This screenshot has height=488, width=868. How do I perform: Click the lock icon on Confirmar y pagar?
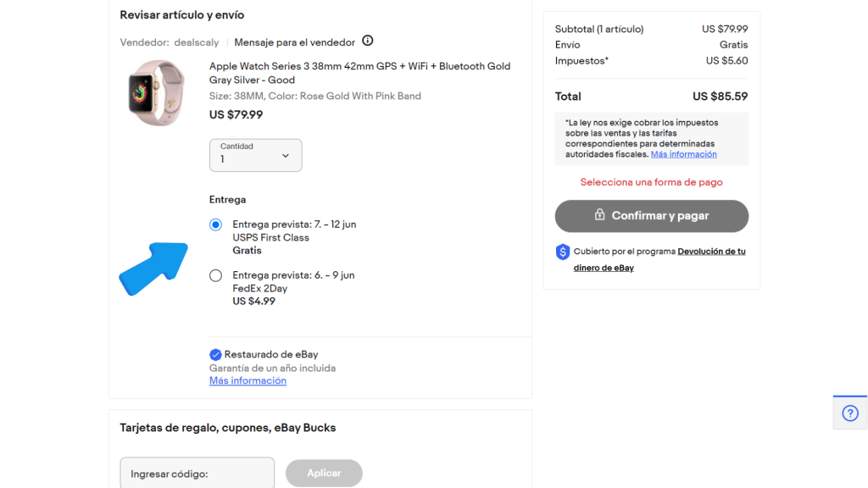[599, 214]
